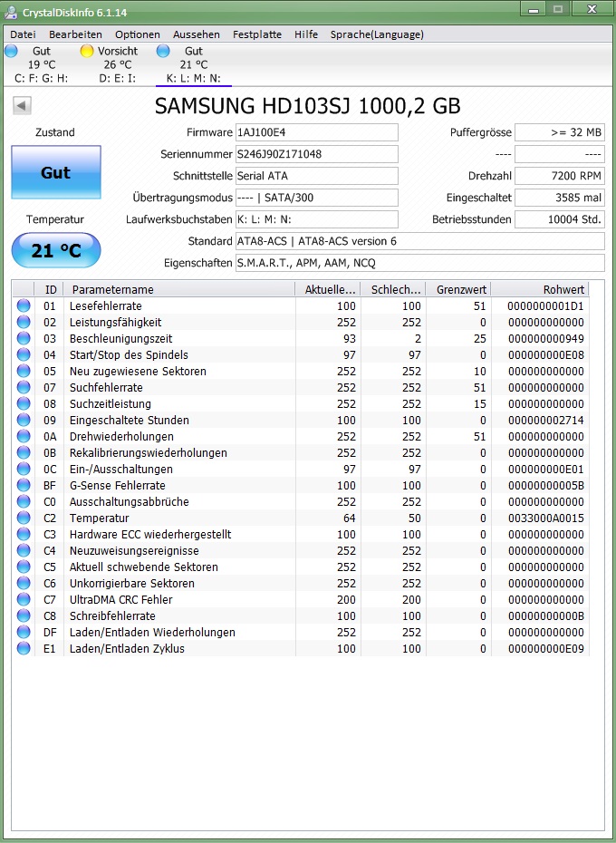Open the Sprache(Language) menu

point(377,34)
